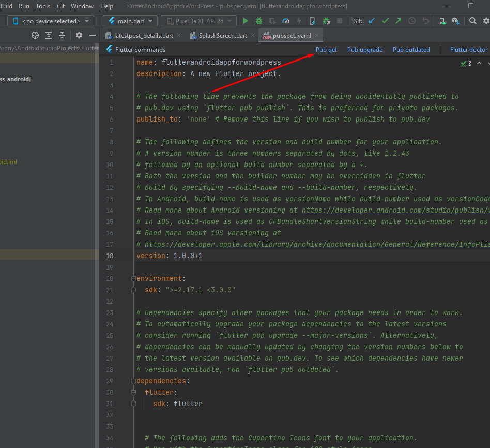Show Git history clock icon

(412, 21)
